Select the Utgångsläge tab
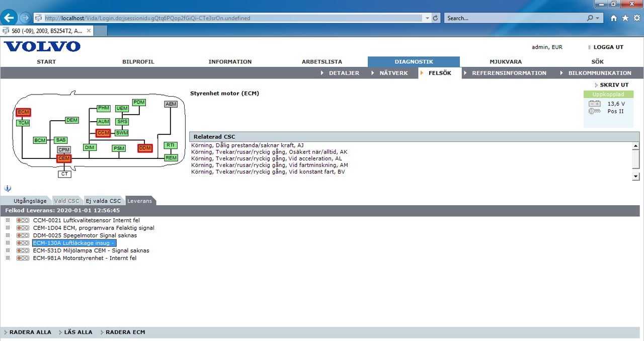The image size is (644, 341). pos(30,201)
